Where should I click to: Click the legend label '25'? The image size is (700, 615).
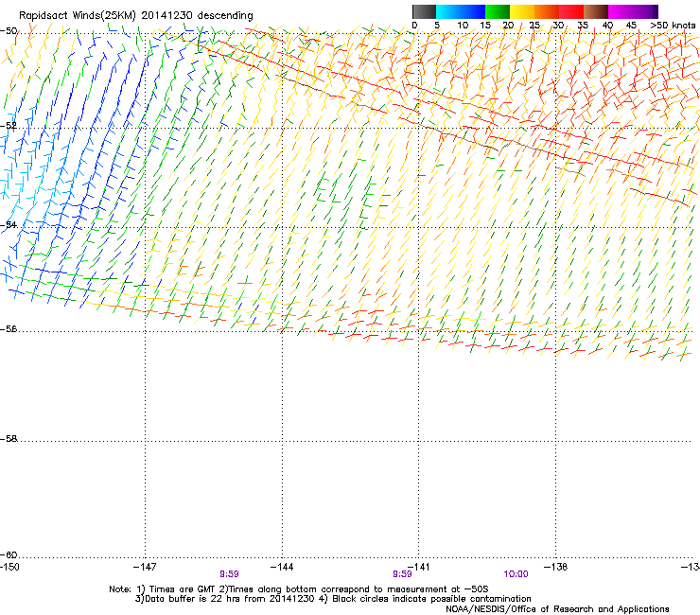[534, 26]
